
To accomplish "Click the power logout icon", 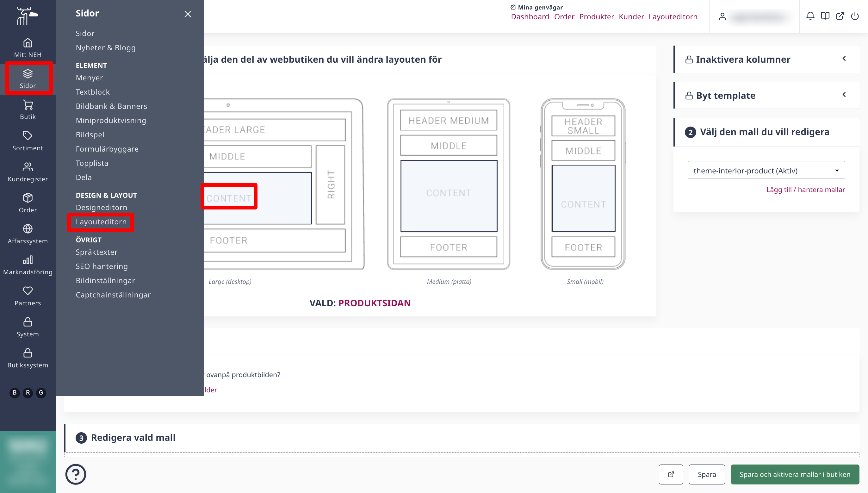I will (x=855, y=16).
